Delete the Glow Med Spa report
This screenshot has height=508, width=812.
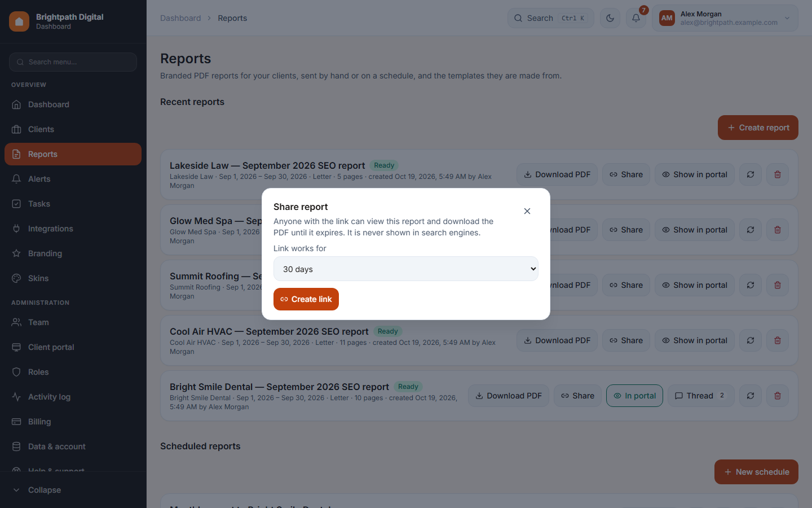(x=778, y=230)
